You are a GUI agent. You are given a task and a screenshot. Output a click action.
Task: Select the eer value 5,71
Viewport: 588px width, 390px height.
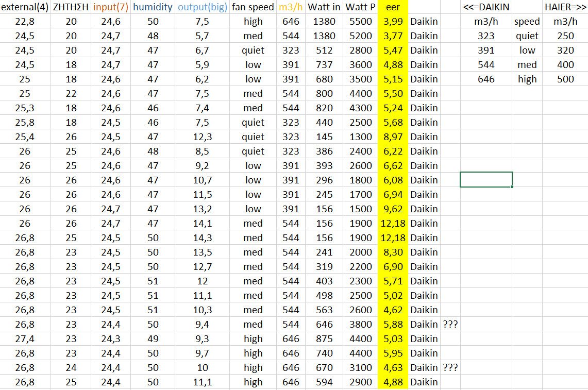tap(393, 281)
